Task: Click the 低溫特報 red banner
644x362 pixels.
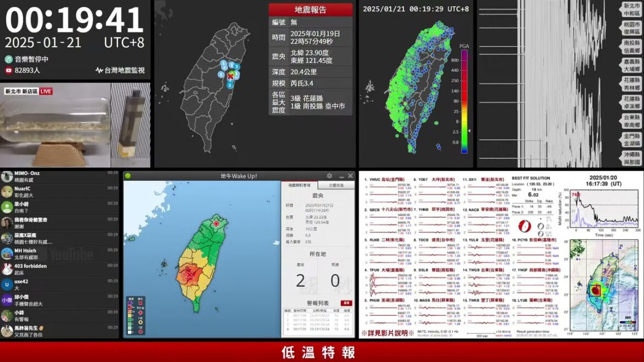Action: point(322,352)
